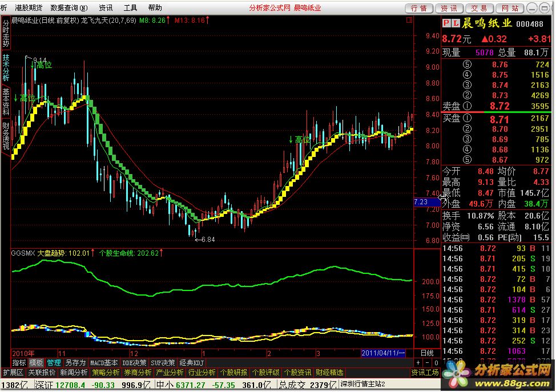Click the buy level ⑤ price 8.67
This screenshot has height=392, width=556.
500,160
